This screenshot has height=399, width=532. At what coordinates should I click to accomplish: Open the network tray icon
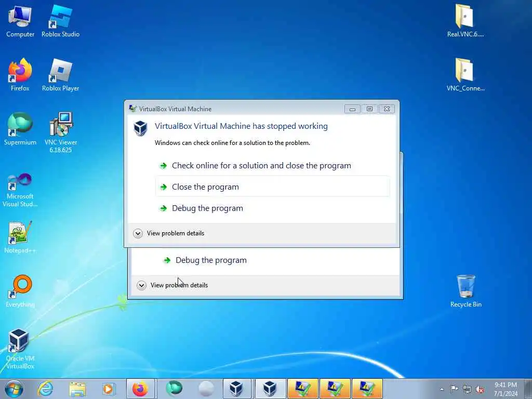coord(467,389)
